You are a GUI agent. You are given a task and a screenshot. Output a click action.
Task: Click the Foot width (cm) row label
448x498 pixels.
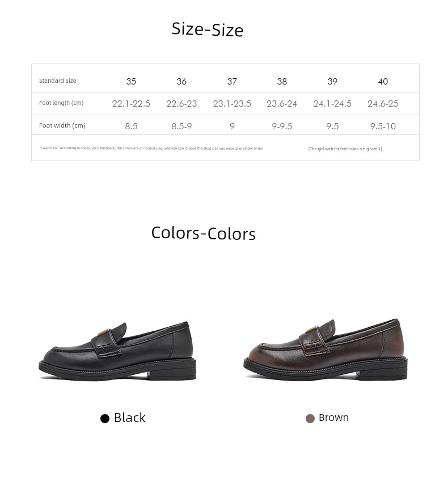(62, 125)
